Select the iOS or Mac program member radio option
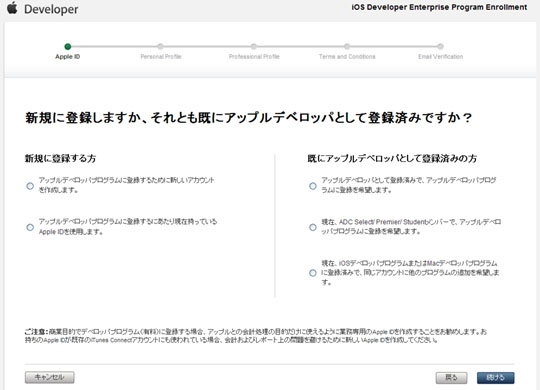 coord(313,273)
